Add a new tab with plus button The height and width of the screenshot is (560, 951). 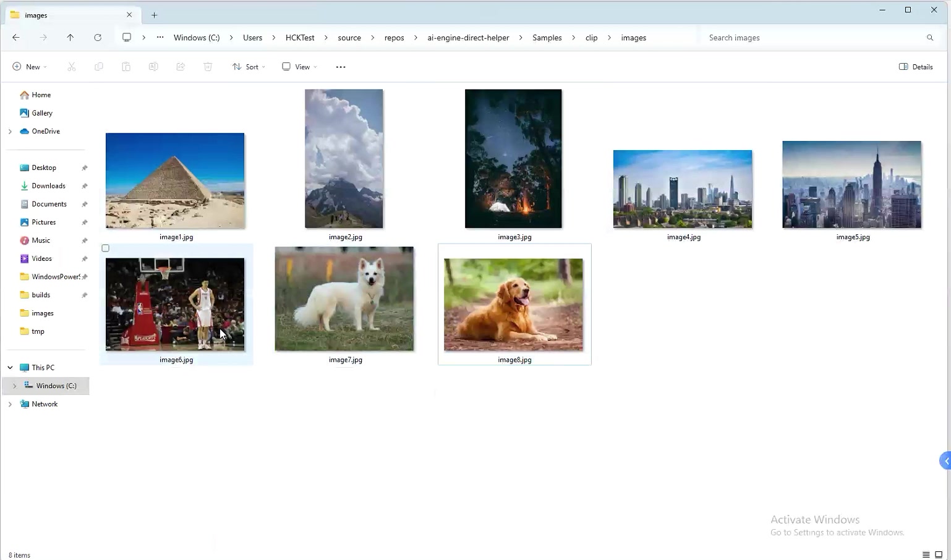[154, 15]
